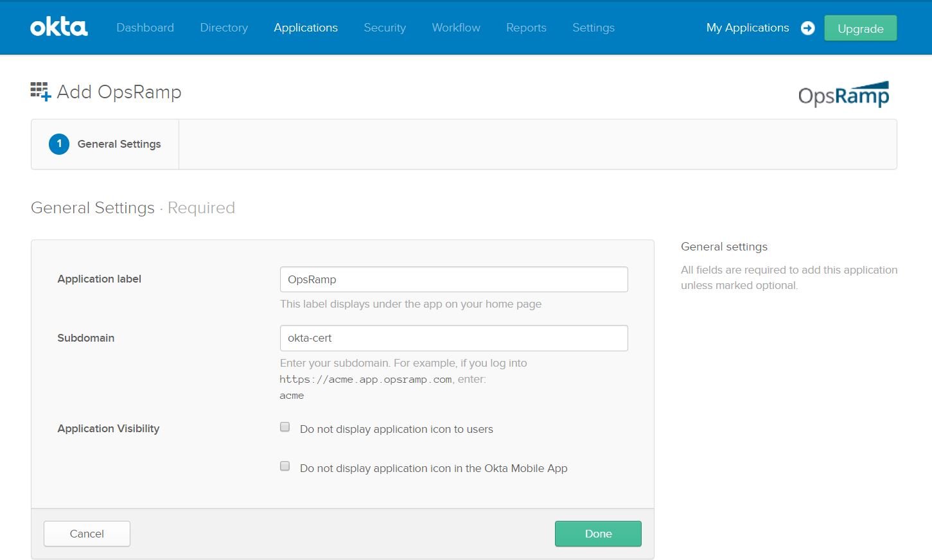Viewport: 932px width, 560px height.
Task: Click the Add OpsRamp app icon
Action: point(40,91)
